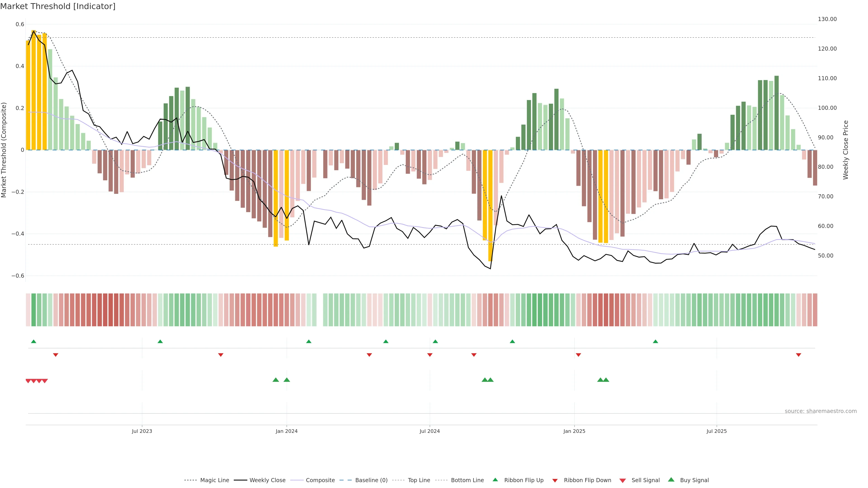Screen dimensions: 868x488
Task: Click the buy signal marker on Jan 2024 gridline
Action: click(x=287, y=380)
